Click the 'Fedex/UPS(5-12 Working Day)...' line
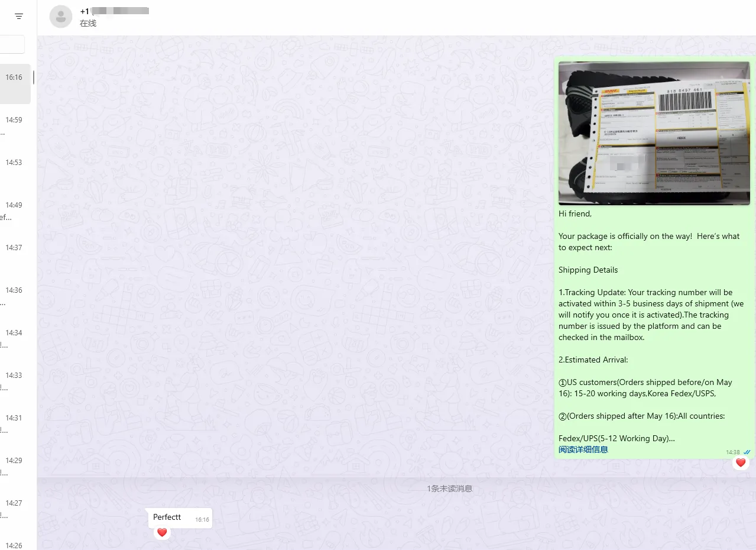 (617, 438)
